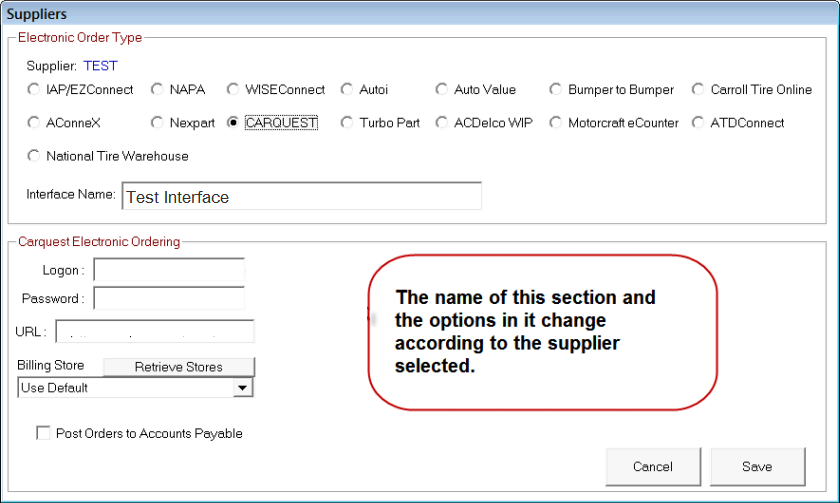Select ACDelco WIP supplier

click(442, 123)
